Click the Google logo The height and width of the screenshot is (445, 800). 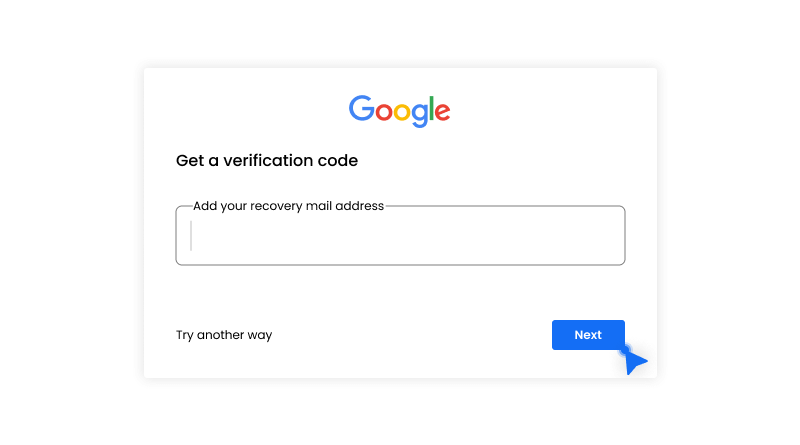click(399, 110)
